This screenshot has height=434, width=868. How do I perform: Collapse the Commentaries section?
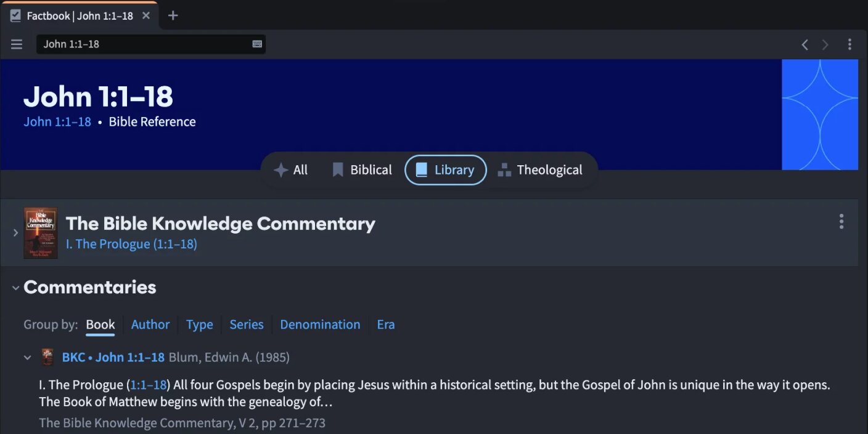tap(15, 287)
